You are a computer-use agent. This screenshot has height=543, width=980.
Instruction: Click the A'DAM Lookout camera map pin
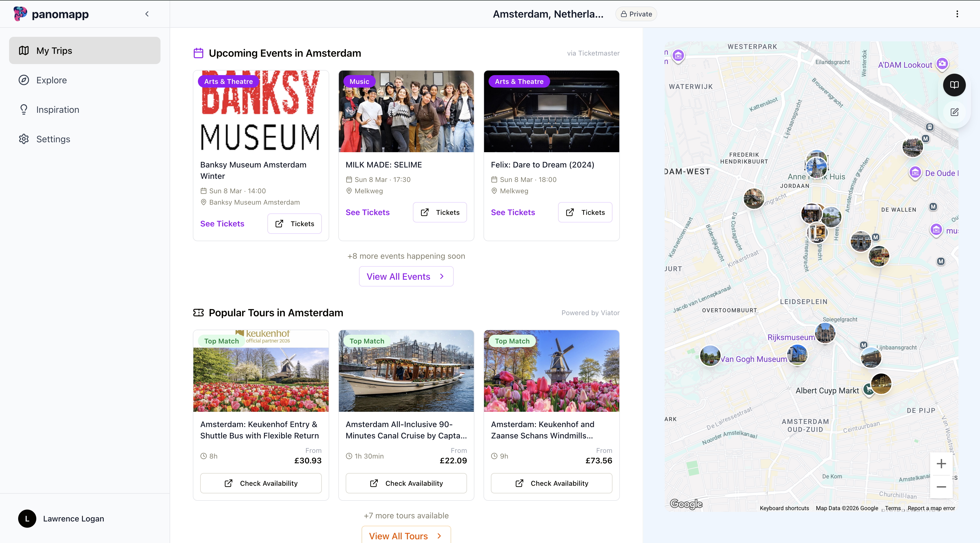click(942, 64)
